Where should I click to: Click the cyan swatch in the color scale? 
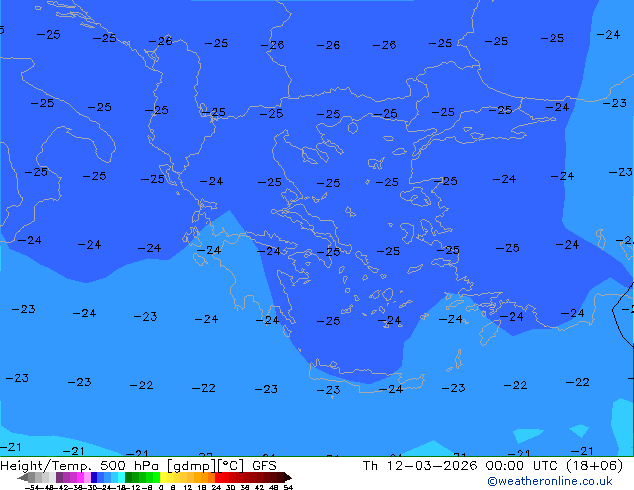pos(121,477)
